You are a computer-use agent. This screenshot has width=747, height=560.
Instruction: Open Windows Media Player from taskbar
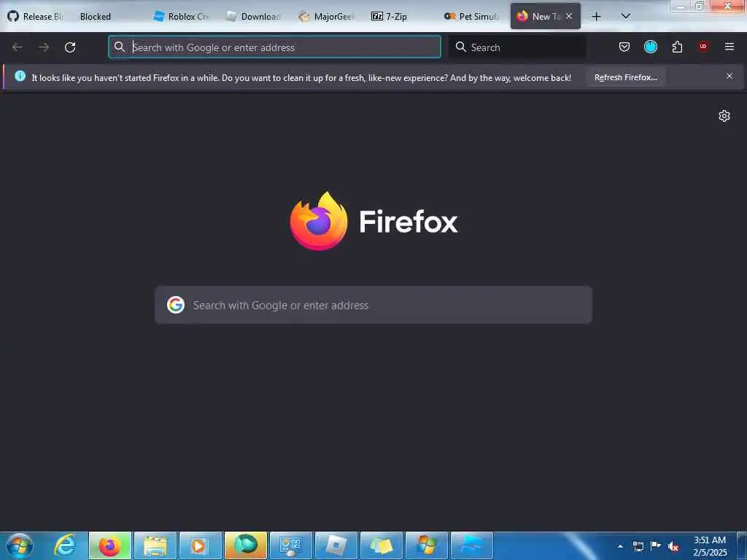pos(201,545)
